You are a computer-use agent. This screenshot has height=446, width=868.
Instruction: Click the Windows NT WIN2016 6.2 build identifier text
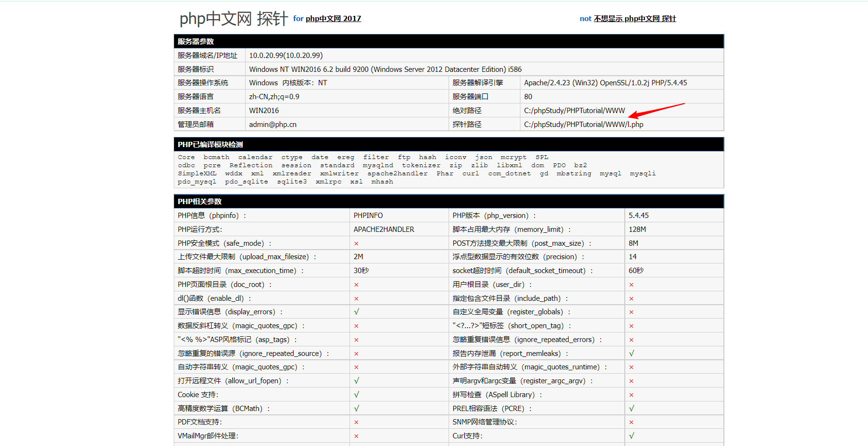[385, 69]
